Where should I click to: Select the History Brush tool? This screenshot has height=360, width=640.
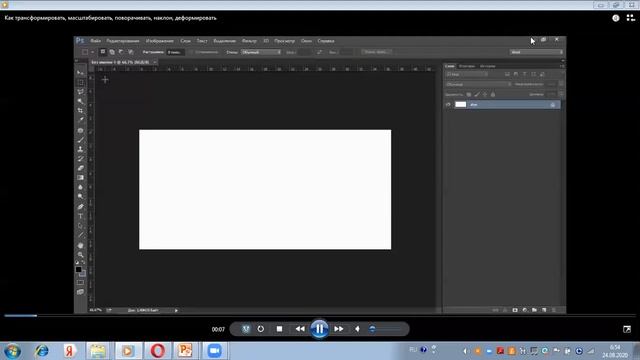point(80,159)
